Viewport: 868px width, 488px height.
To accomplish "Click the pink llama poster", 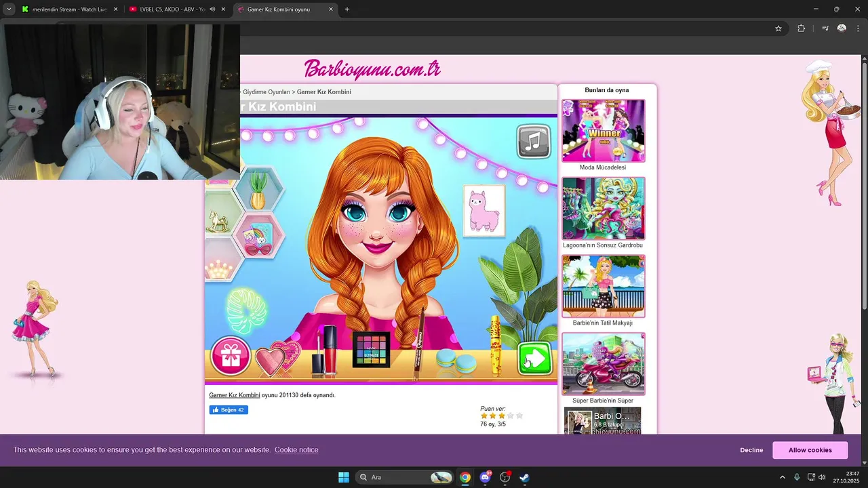I will [484, 211].
